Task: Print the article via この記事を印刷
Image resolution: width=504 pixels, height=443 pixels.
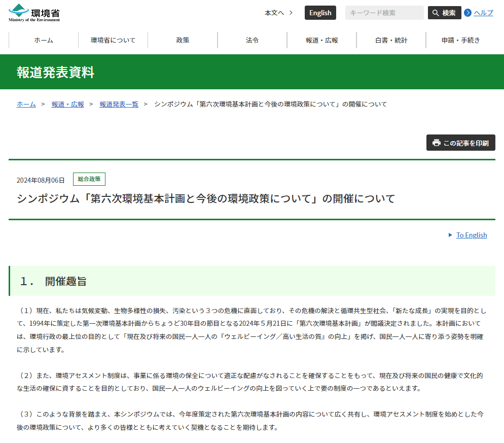Action: pyautogui.click(x=460, y=143)
